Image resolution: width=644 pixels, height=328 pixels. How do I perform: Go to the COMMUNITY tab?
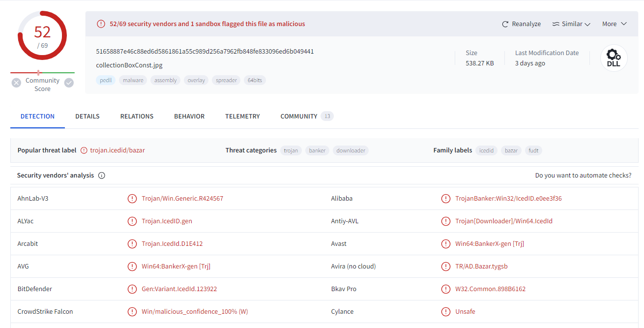tap(299, 117)
